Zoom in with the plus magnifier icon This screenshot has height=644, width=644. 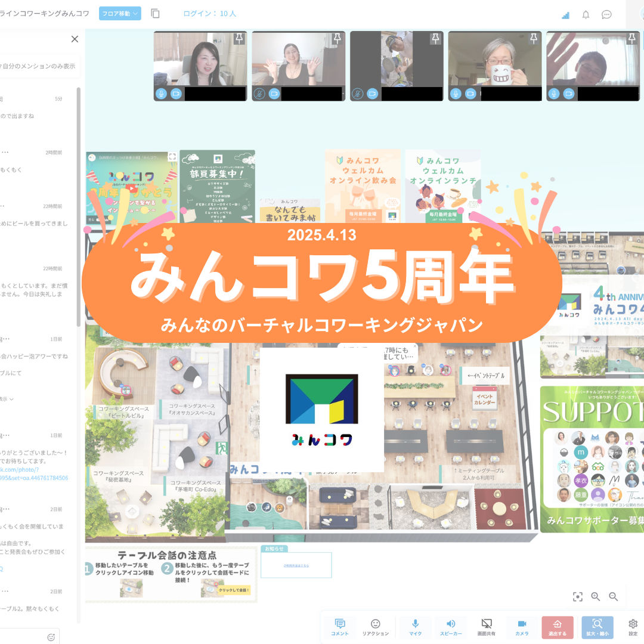point(596,597)
